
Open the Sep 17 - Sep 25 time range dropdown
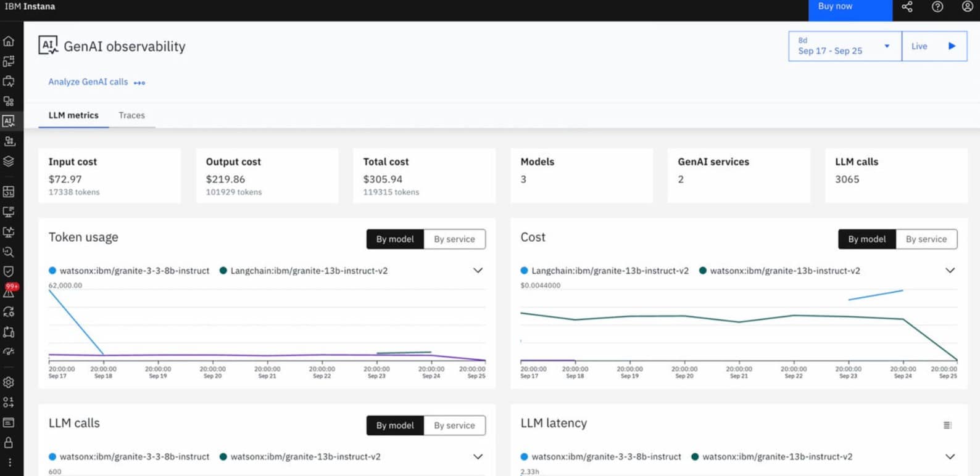click(x=845, y=46)
